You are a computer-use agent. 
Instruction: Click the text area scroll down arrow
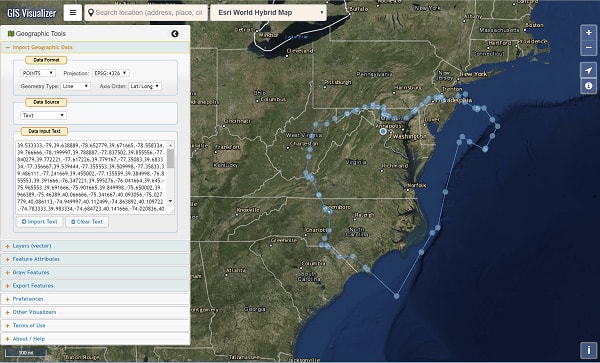click(x=170, y=201)
